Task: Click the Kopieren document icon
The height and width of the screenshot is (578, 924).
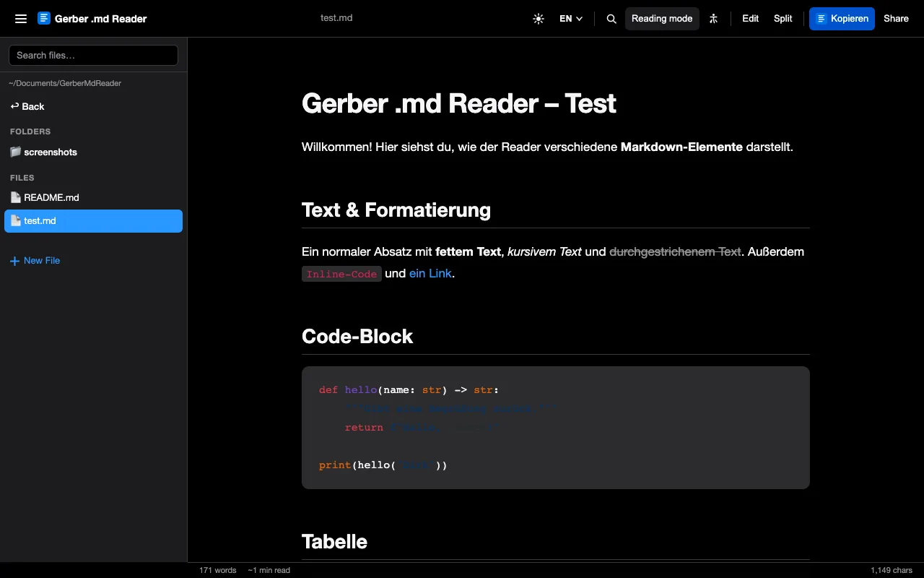Action: pos(821,19)
